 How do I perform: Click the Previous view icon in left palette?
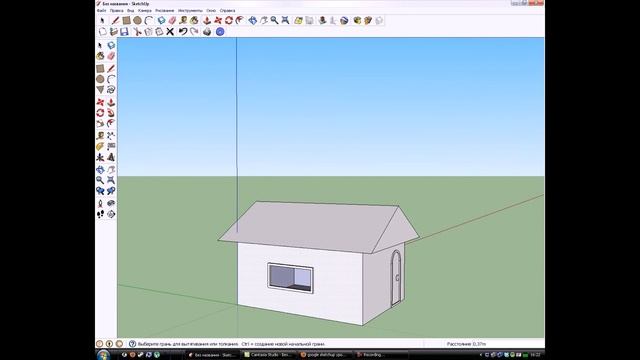100,191
